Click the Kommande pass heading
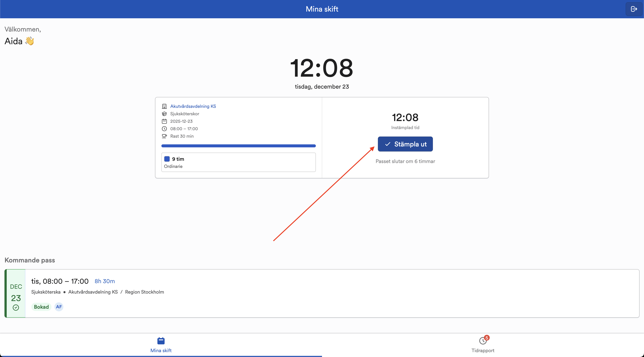This screenshot has width=644, height=357. pos(30,260)
